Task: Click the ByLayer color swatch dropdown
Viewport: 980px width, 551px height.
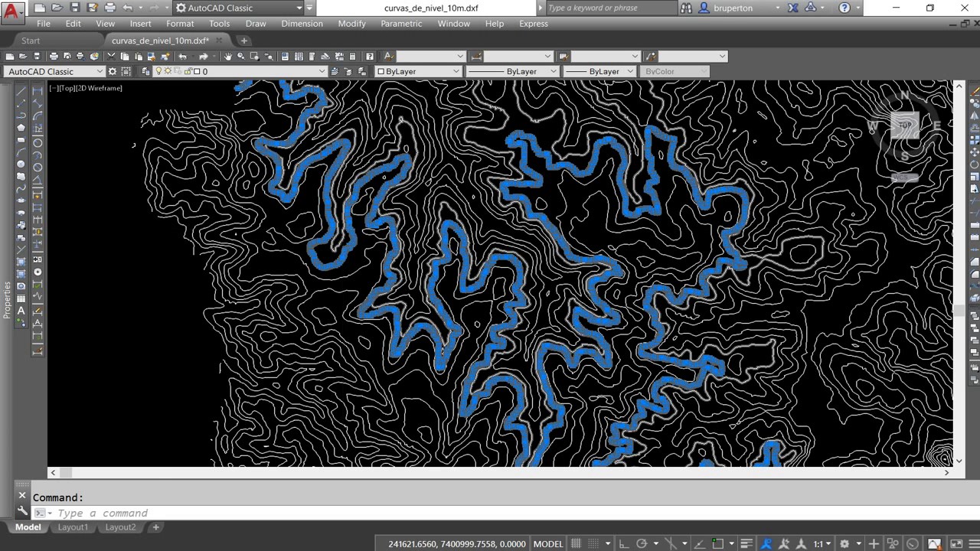Action: tap(418, 71)
